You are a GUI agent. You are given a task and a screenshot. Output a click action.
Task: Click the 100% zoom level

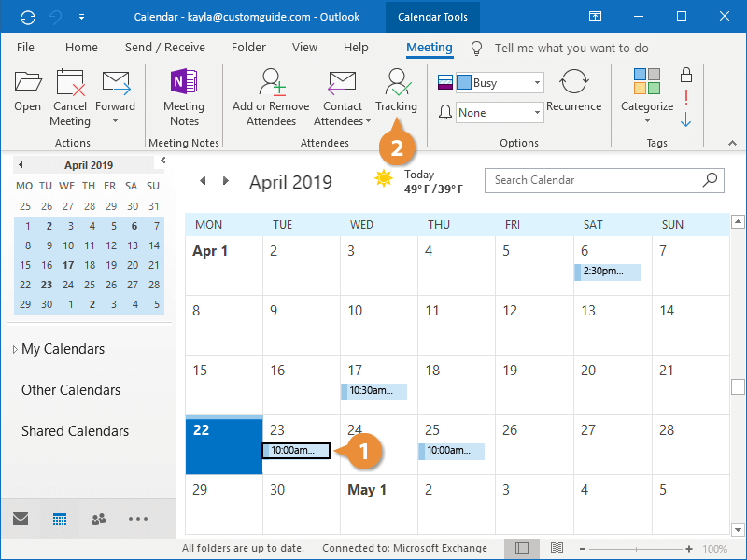pyautogui.click(x=714, y=549)
